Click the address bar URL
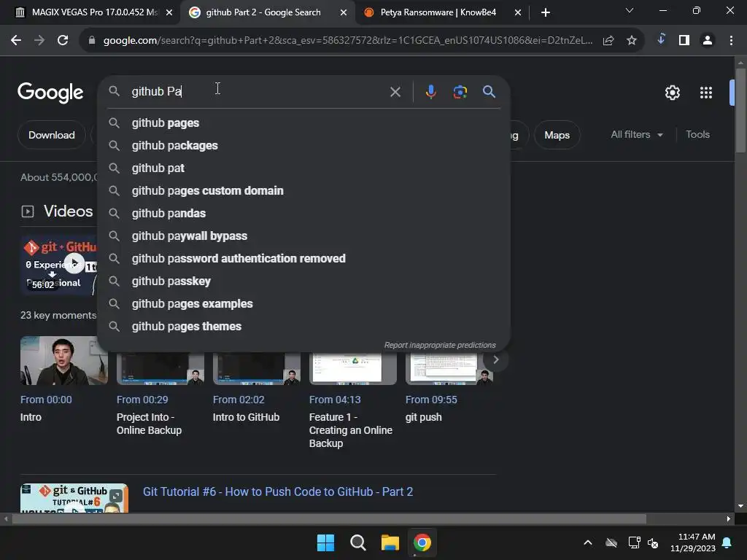747x560 pixels. (348, 41)
